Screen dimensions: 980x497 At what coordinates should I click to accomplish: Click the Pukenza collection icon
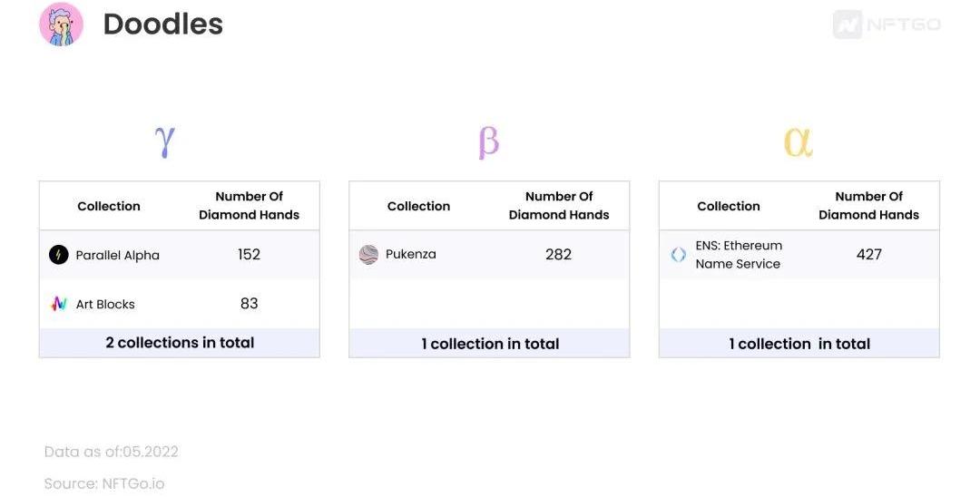(368, 255)
